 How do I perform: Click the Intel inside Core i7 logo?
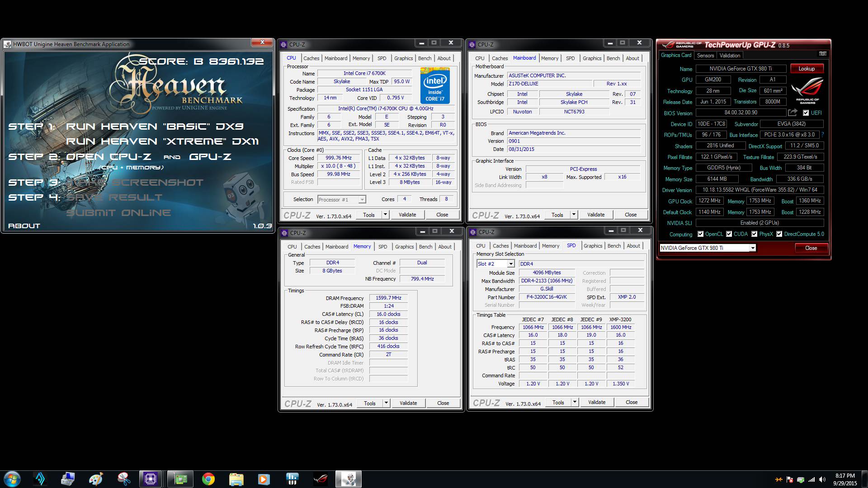point(435,85)
